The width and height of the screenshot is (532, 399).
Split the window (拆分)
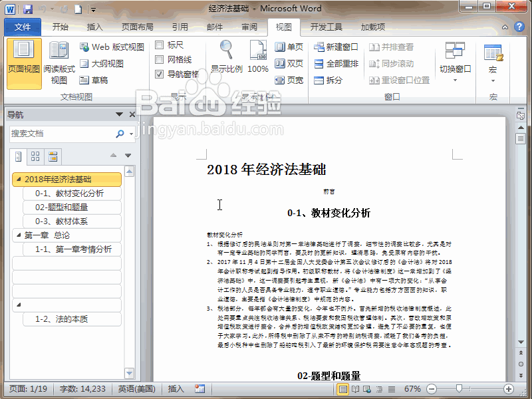tap(328, 80)
